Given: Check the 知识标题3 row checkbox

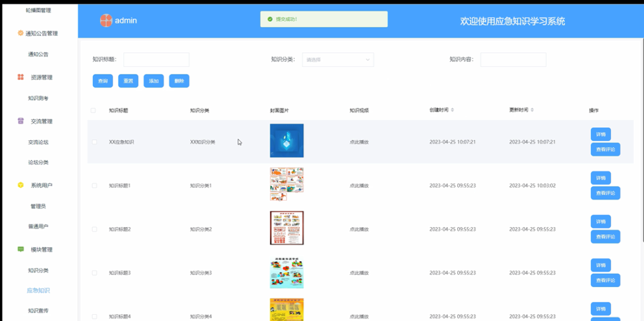Looking at the screenshot, I should click(x=94, y=273).
